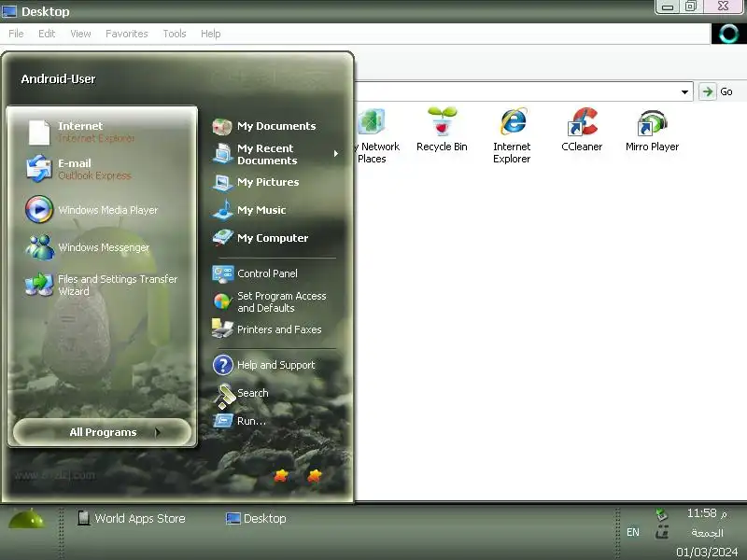This screenshot has height=560, width=747.
Task: Switch to World Apps Store taskbar button
Action: pos(132,518)
